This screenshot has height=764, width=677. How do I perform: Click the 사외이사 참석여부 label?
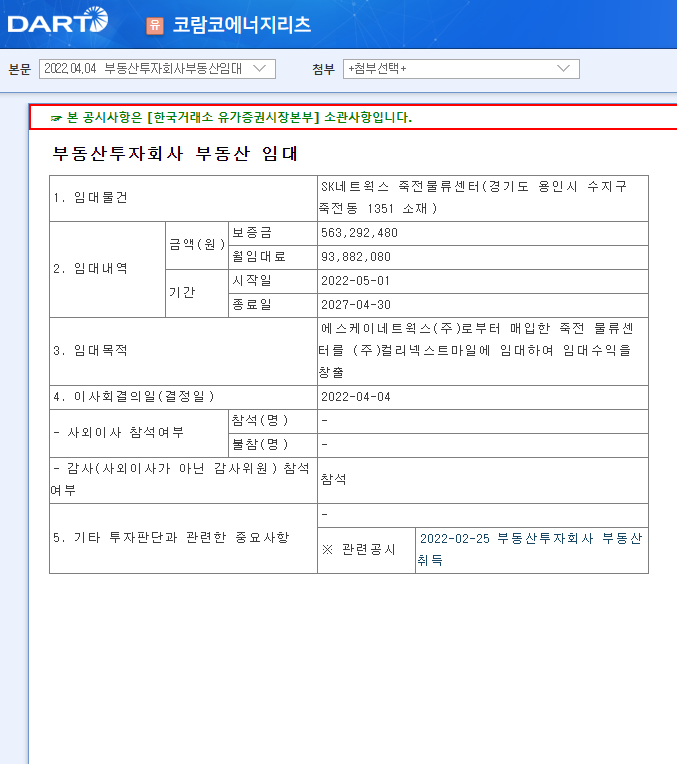coord(118,433)
